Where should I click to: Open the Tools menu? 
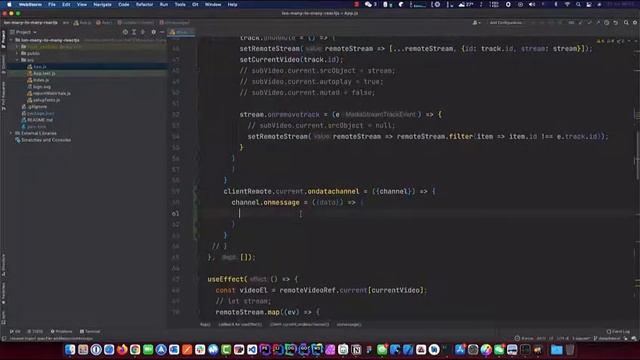(180, 4)
